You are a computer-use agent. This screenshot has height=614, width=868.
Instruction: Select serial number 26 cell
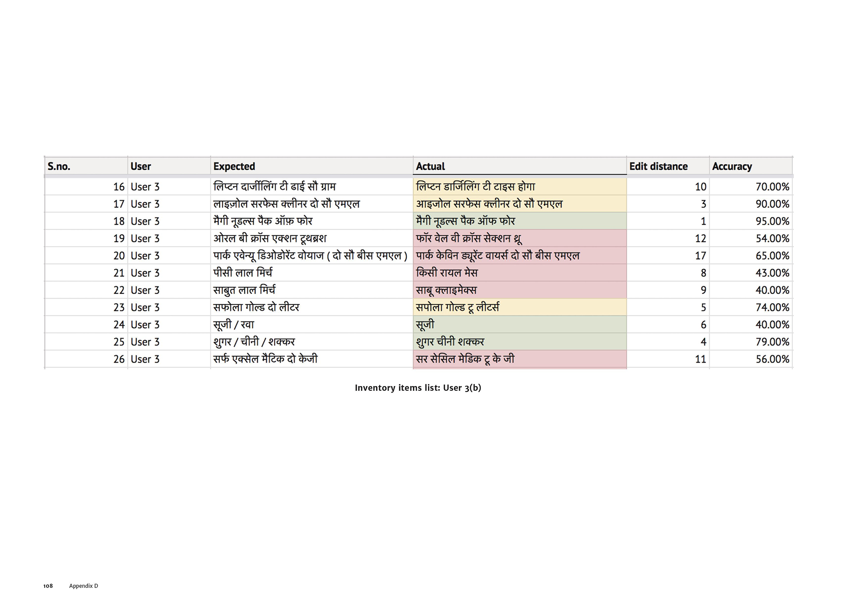(118, 359)
